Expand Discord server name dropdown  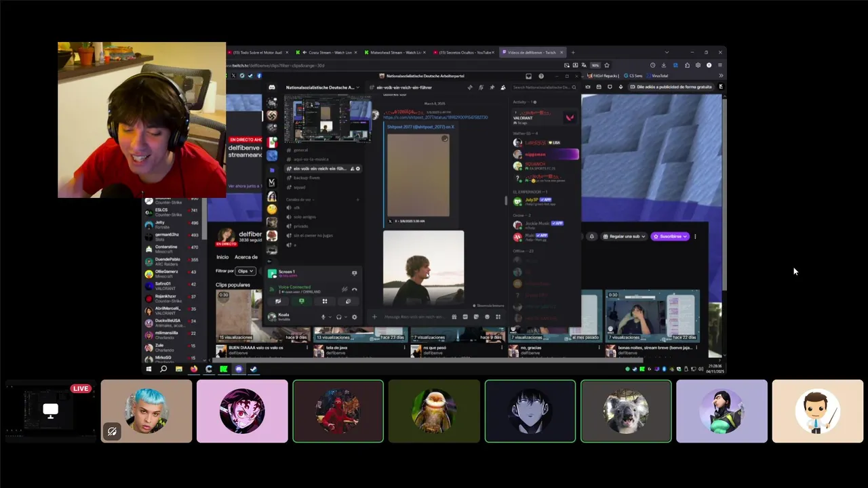coord(358,87)
